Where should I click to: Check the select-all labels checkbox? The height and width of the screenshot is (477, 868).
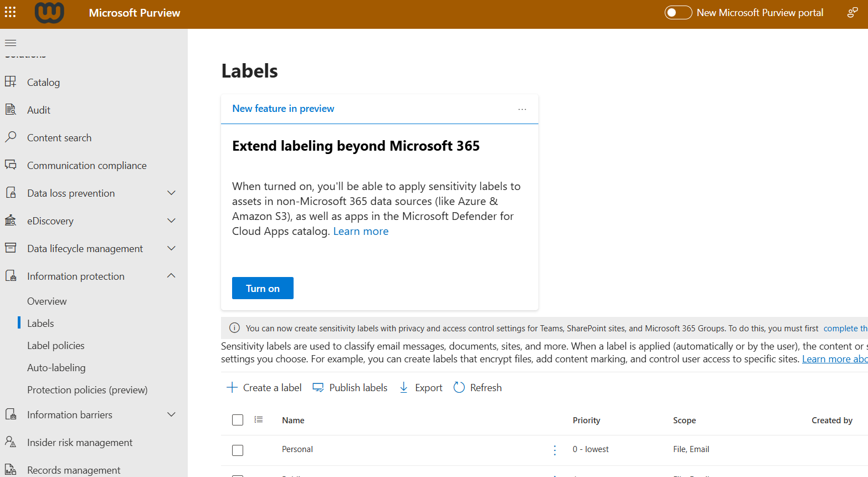238,420
